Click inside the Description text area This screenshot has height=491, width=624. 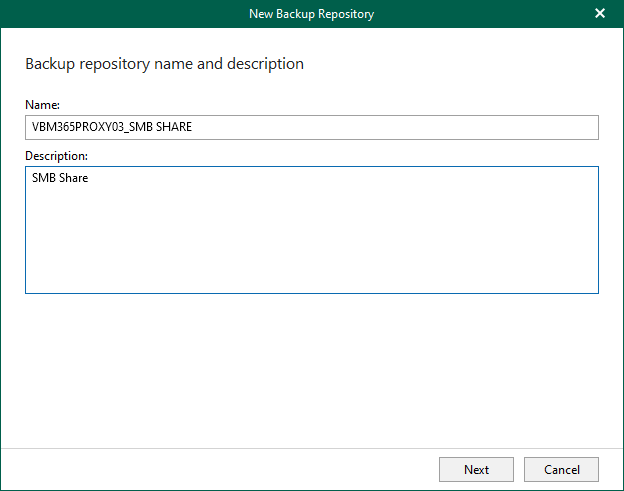coord(311,230)
